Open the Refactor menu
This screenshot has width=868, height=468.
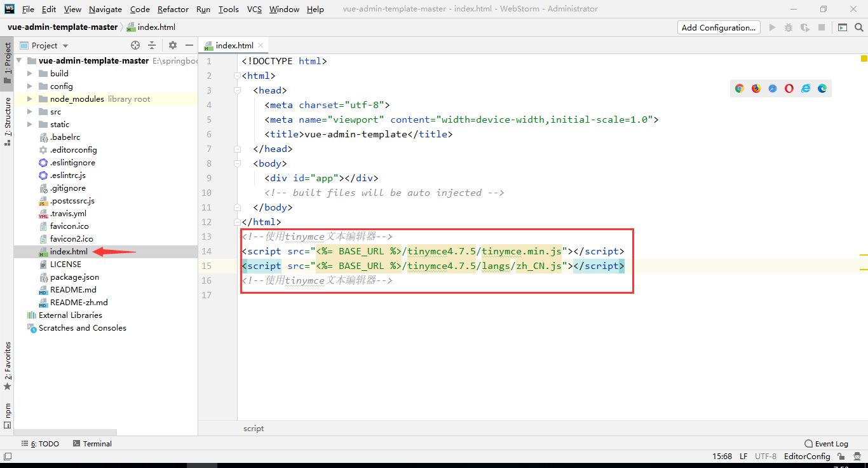(x=173, y=9)
